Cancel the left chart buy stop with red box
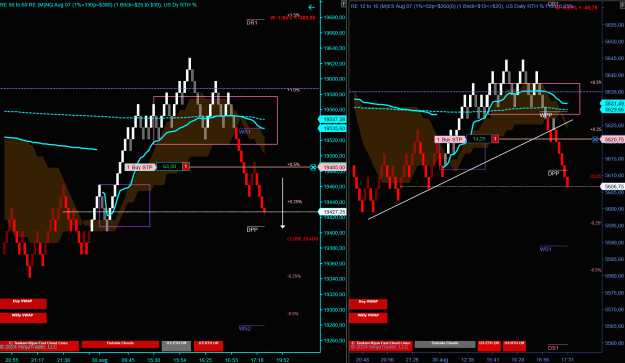This screenshot has width=625, height=363. pyautogui.click(x=186, y=167)
